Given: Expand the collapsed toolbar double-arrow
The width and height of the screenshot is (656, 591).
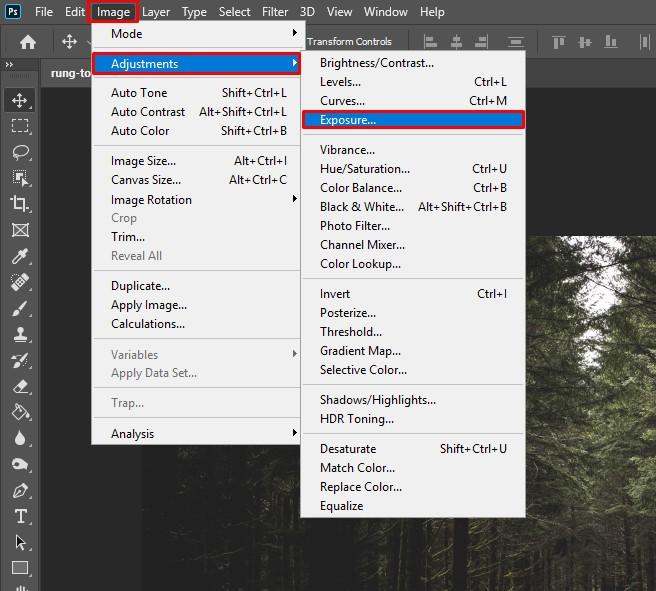Looking at the screenshot, I should tap(9, 64).
